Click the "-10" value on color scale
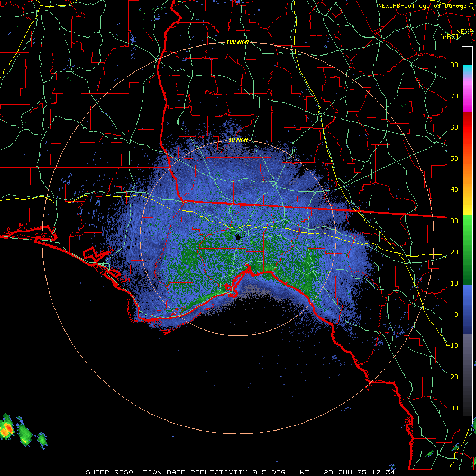This screenshot has height=476, width=476. (x=452, y=346)
